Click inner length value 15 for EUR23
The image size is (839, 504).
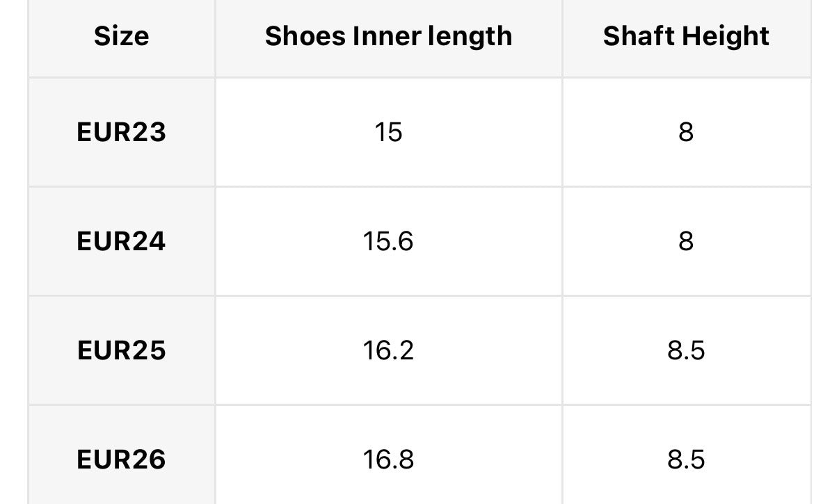tap(388, 131)
